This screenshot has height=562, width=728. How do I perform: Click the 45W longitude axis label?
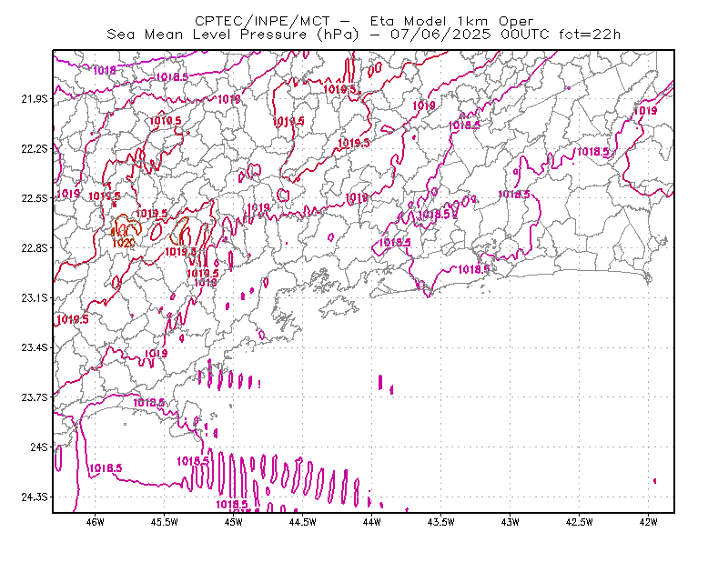(234, 522)
